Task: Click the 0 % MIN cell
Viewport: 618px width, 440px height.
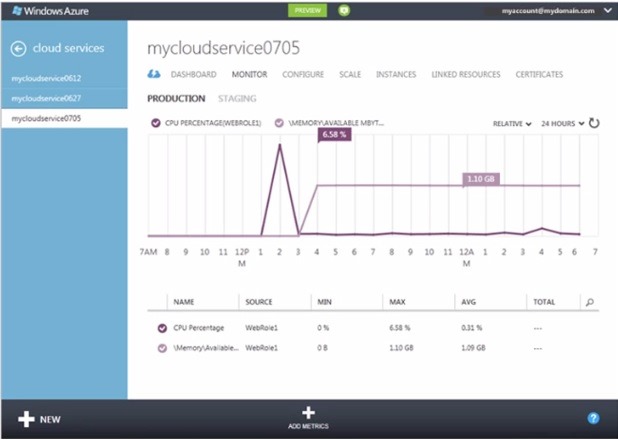Action: tap(323, 328)
